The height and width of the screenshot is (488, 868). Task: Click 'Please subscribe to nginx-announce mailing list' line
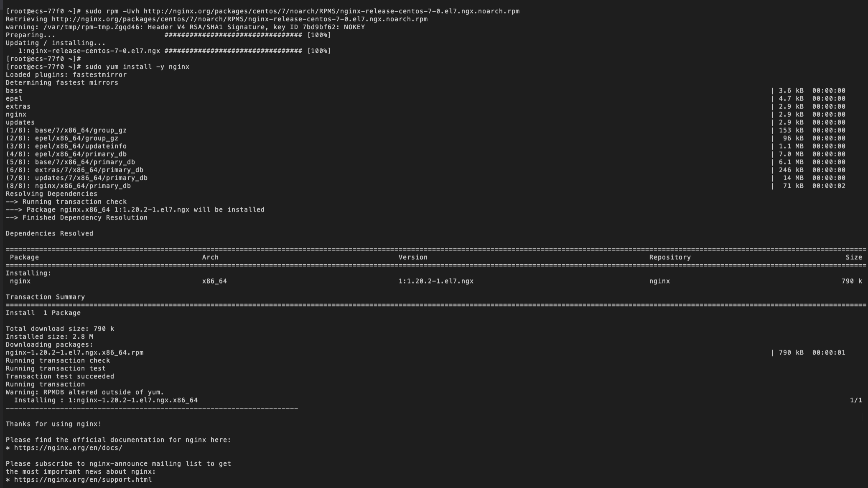click(118, 464)
